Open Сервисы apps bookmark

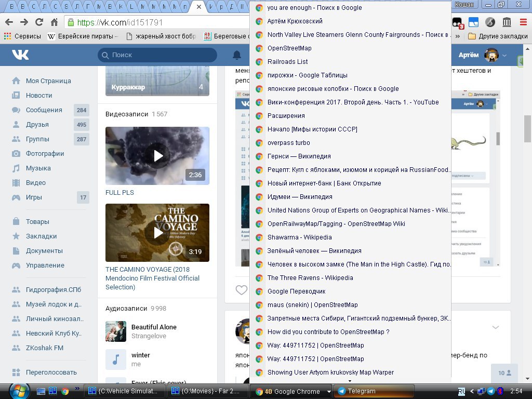click(x=22, y=36)
